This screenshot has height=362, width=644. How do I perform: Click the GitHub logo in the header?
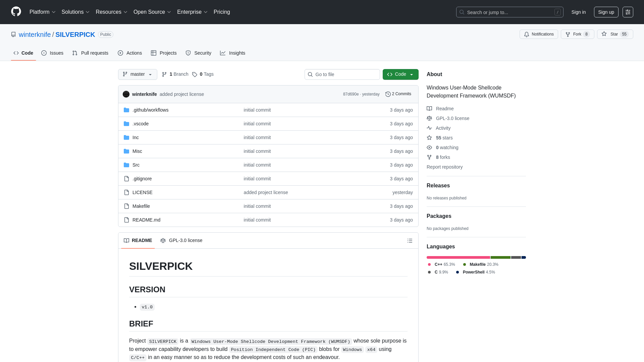(15, 12)
